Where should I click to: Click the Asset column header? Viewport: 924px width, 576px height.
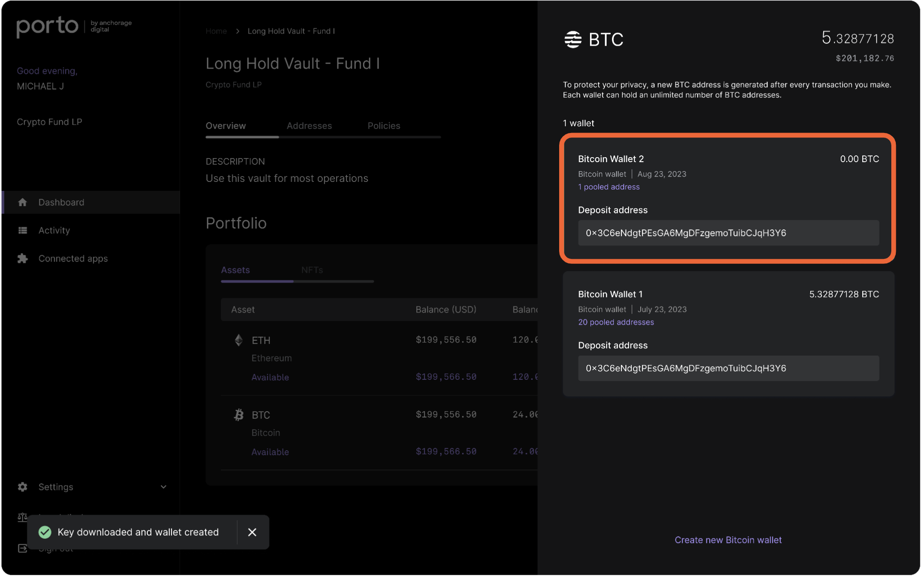click(243, 310)
